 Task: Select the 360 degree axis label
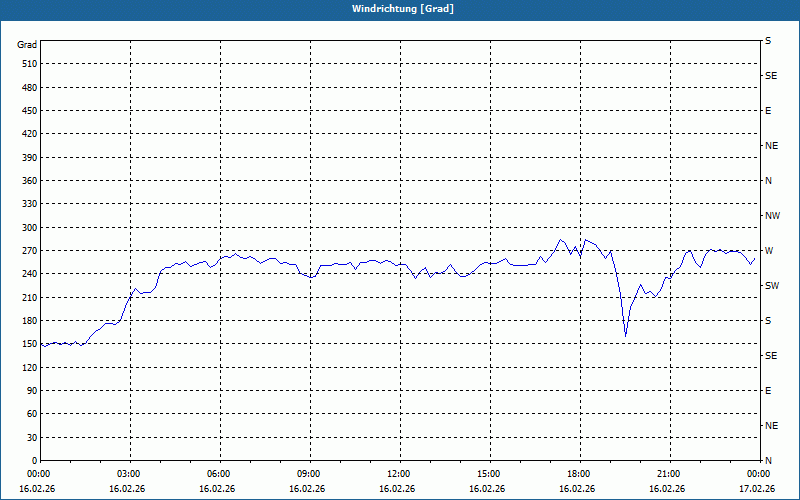point(29,181)
